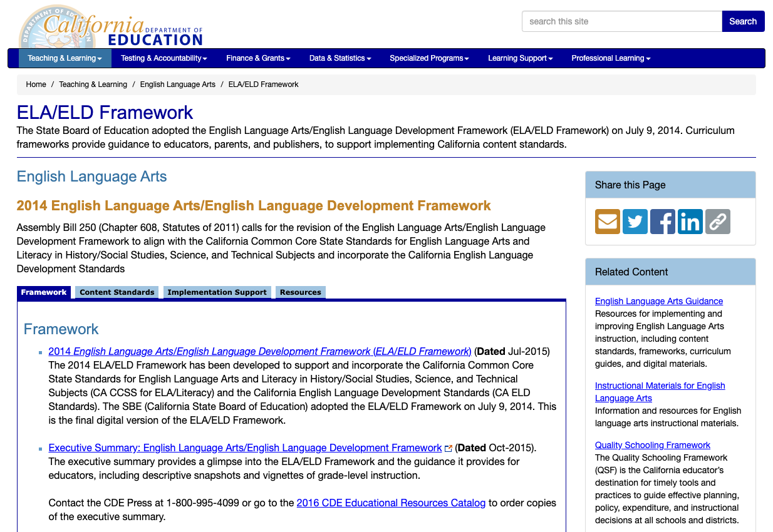
Task: Open the external link icon beside Executive Summary
Action: 448,448
